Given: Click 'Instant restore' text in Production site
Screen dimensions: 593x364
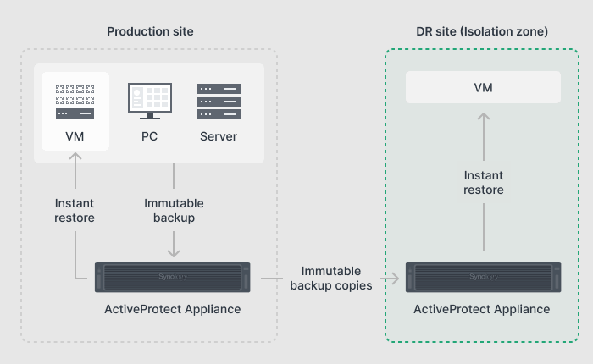Looking at the screenshot, I should pos(75,210).
